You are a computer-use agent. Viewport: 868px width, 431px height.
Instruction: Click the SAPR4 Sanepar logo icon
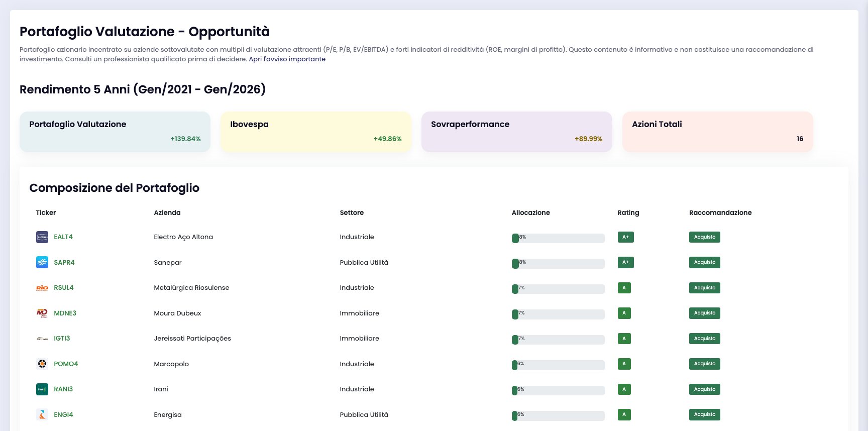coord(42,262)
